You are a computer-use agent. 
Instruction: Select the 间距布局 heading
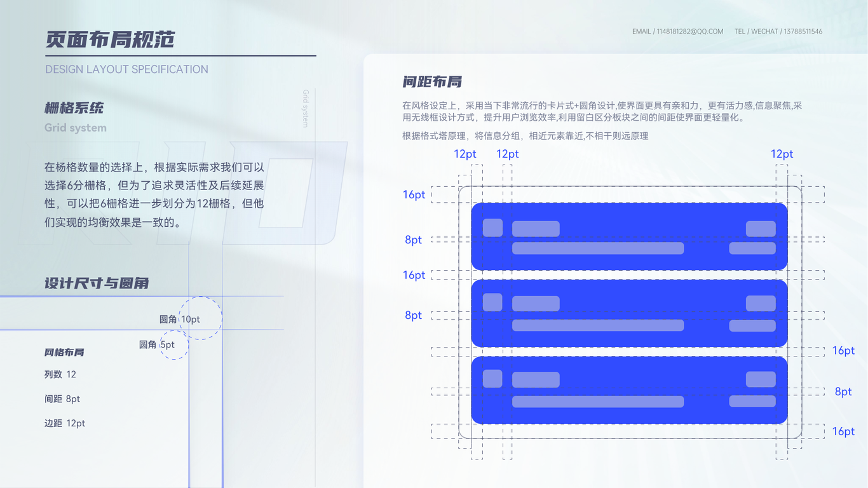click(x=432, y=81)
